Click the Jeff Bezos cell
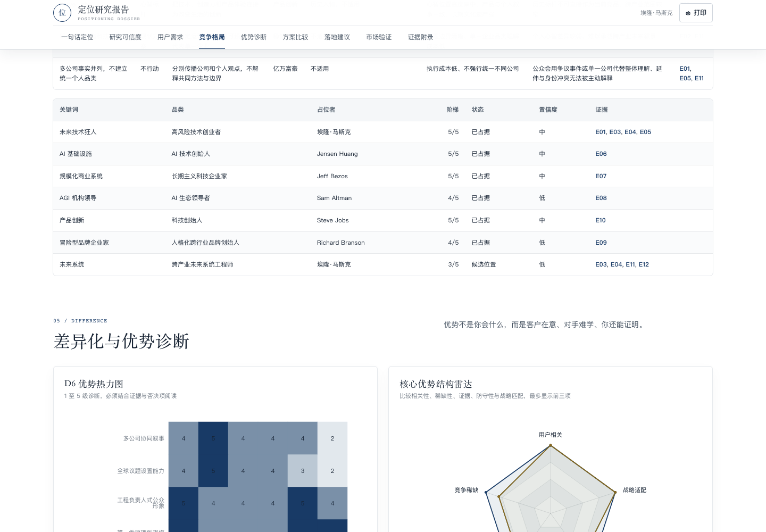The image size is (766, 532). point(332,176)
